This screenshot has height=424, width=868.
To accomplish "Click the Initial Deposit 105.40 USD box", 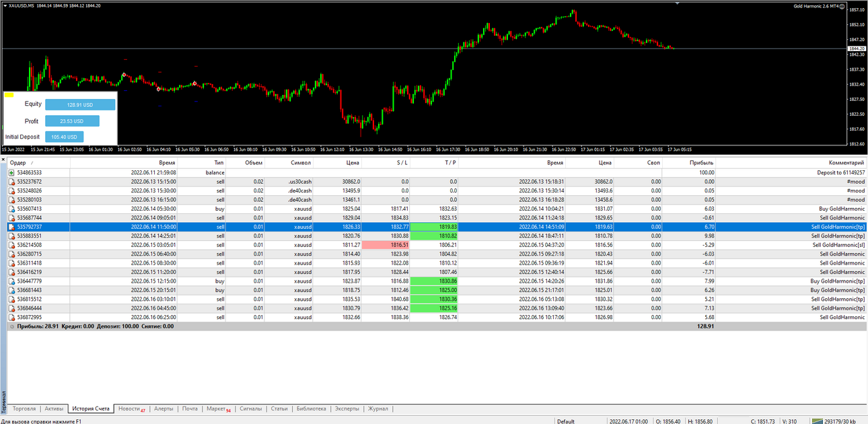I will point(64,137).
